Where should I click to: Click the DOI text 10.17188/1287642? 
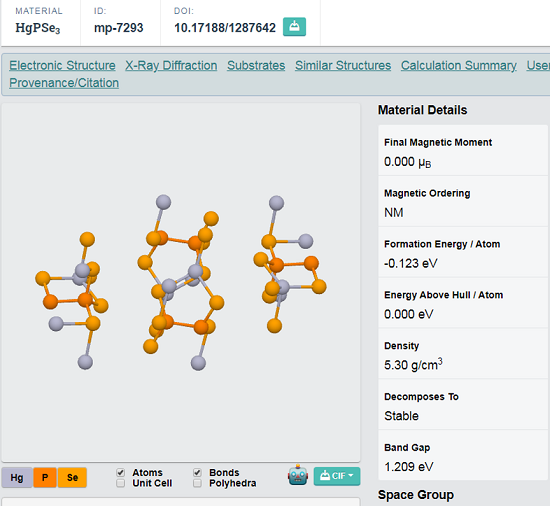[225, 28]
